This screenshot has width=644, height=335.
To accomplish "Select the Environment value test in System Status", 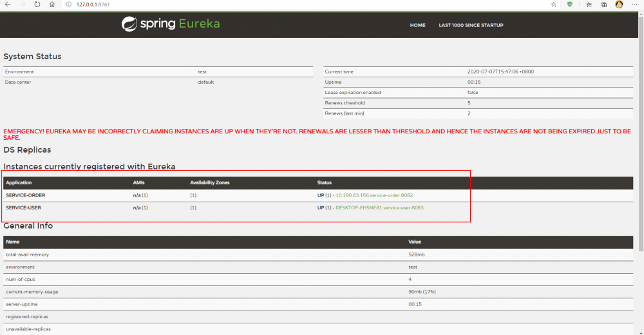I will 202,72.
